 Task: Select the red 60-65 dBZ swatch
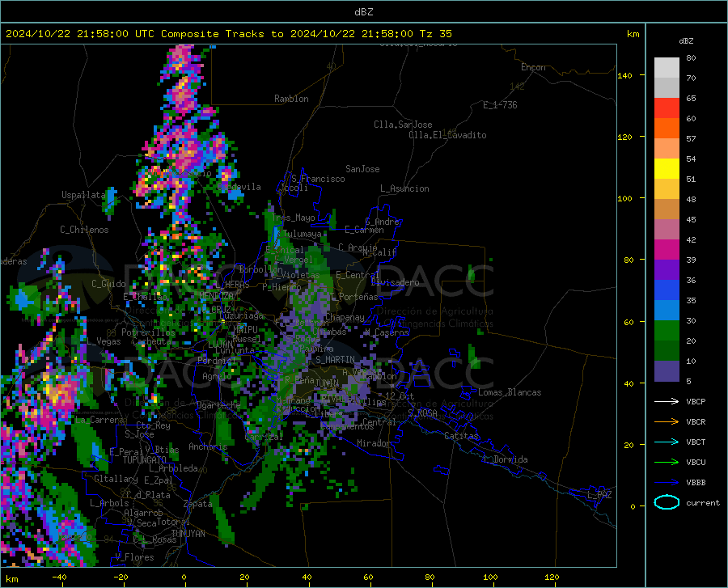tap(667, 108)
